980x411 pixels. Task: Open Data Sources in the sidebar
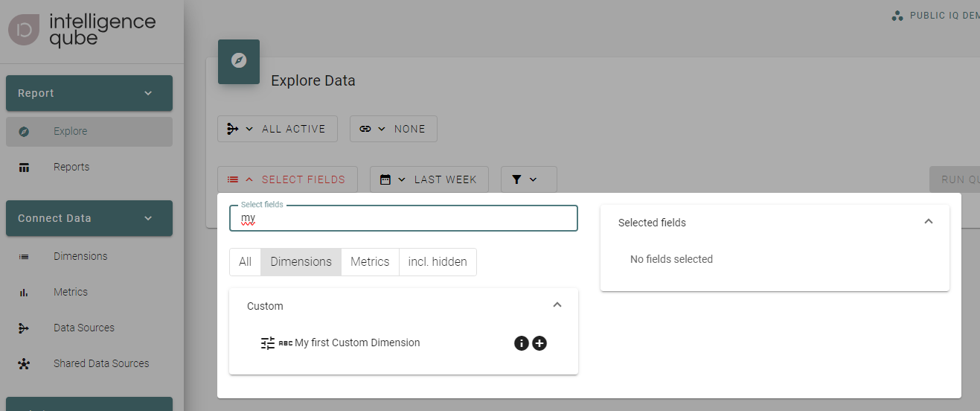[x=84, y=328]
